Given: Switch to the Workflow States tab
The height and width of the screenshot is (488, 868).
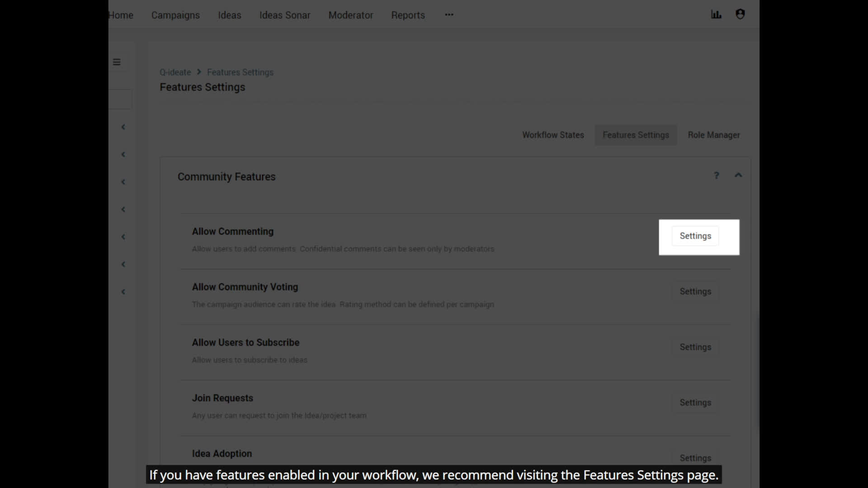Looking at the screenshot, I should (553, 135).
